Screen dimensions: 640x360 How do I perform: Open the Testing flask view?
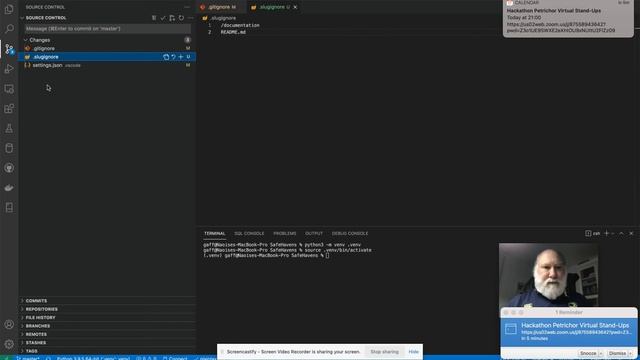[9, 128]
